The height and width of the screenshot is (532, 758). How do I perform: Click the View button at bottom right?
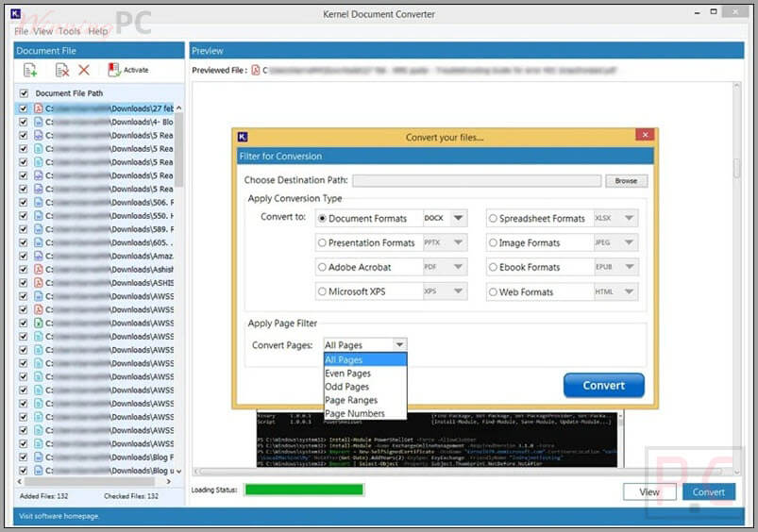point(649,491)
